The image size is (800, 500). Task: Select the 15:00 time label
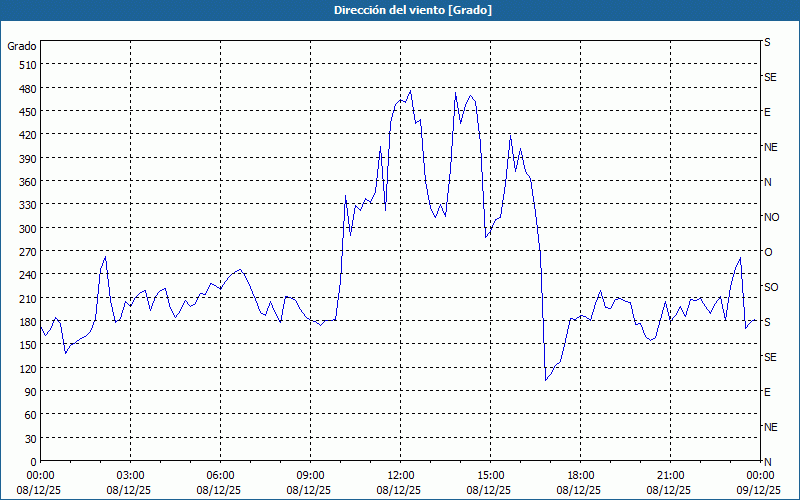click(x=491, y=475)
